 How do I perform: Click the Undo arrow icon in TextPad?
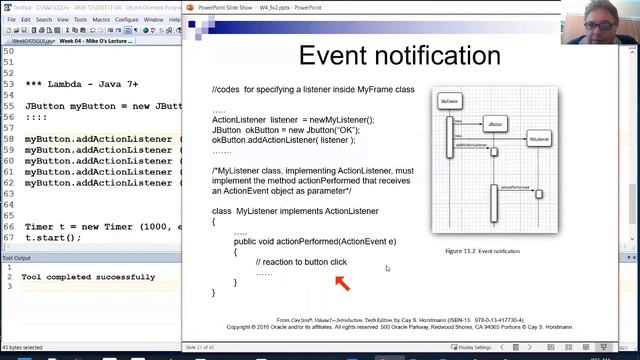point(93,30)
